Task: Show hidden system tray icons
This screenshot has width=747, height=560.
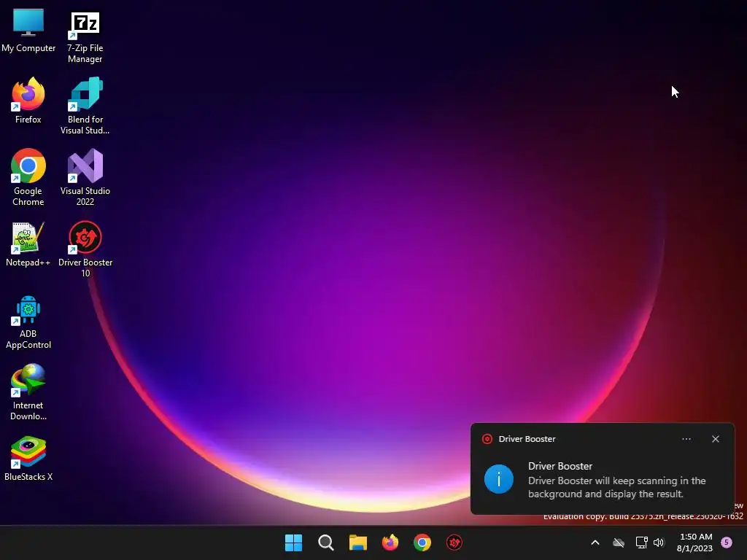Action: pyautogui.click(x=595, y=542)
